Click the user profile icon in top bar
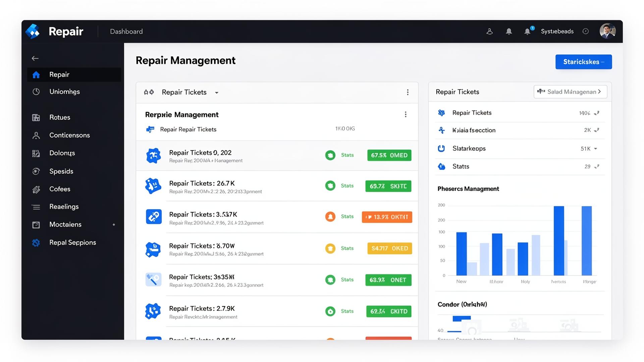This screenshot has width=644, height=362. tap(489, 32)
